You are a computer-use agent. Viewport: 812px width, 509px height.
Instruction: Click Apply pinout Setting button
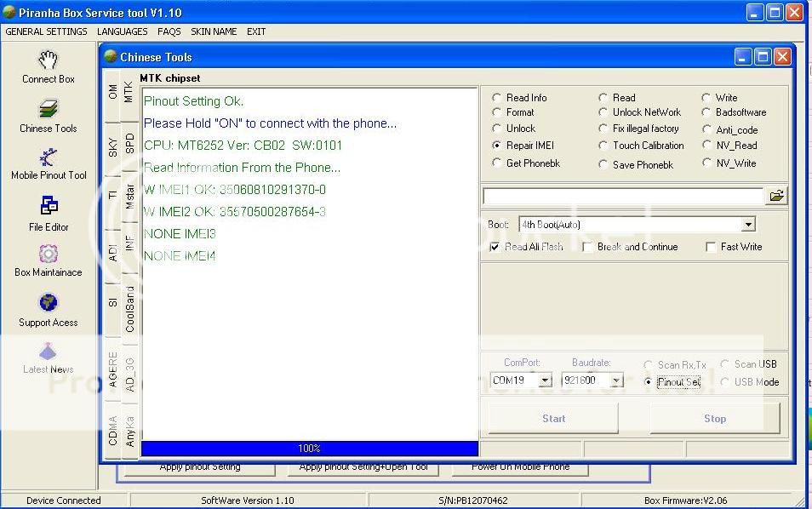click(x=199, y=468)
